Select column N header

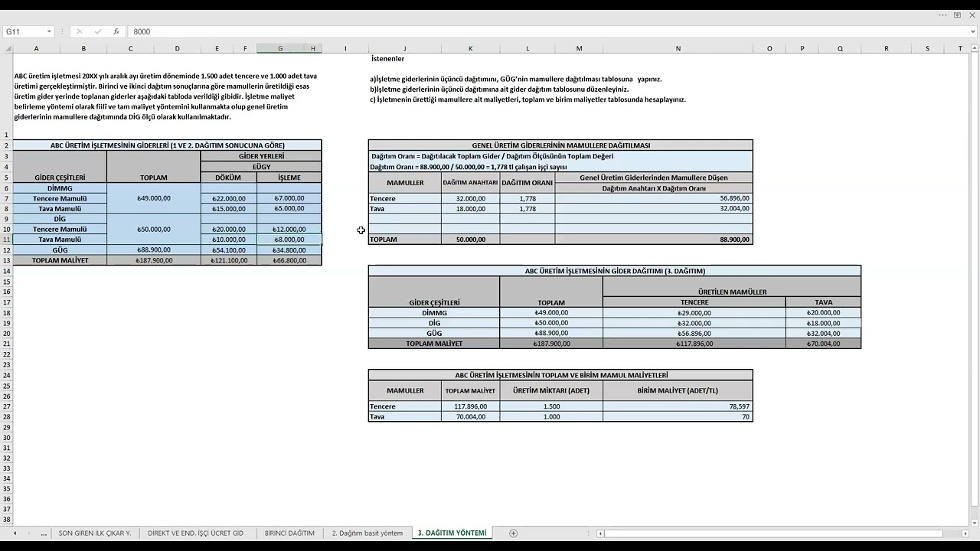tap(678, 48)
